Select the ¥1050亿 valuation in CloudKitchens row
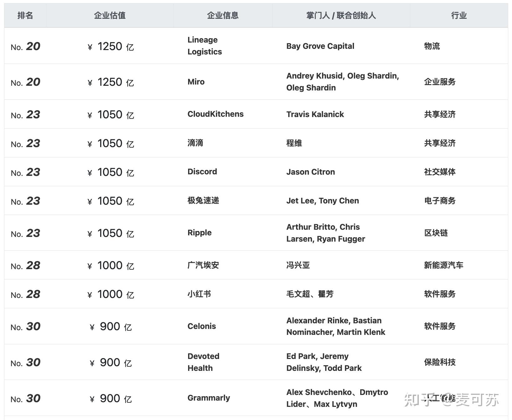Screen dimensions: 512x420 [111, 115]
